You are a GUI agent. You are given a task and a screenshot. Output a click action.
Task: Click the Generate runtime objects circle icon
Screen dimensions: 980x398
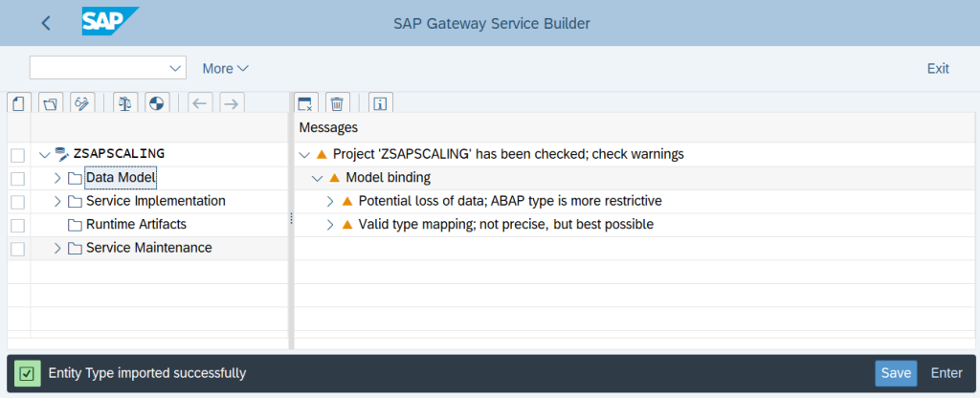[x=157, y=103]
